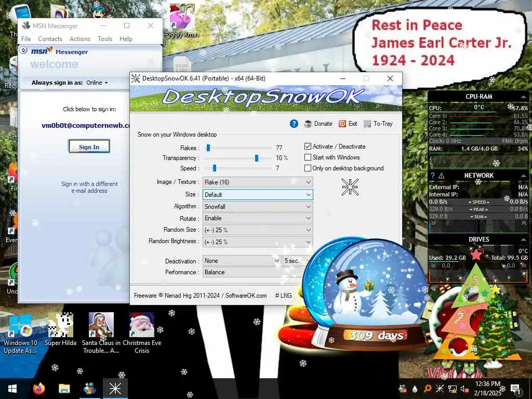Collapse the CPU-RAM gadget panel arrow
532x399 pixels.
pyautogui.click(x=524, y=97)
